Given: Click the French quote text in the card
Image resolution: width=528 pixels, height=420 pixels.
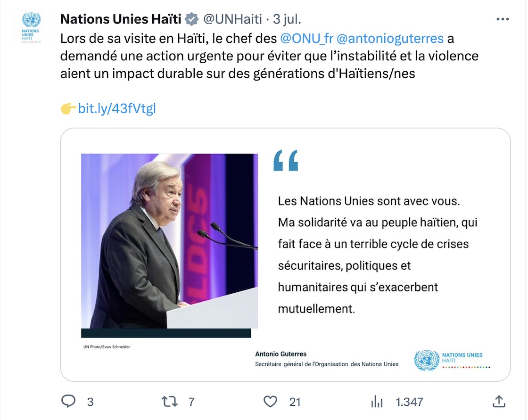Looking at the screenshot, I should (x=377, y=255).
